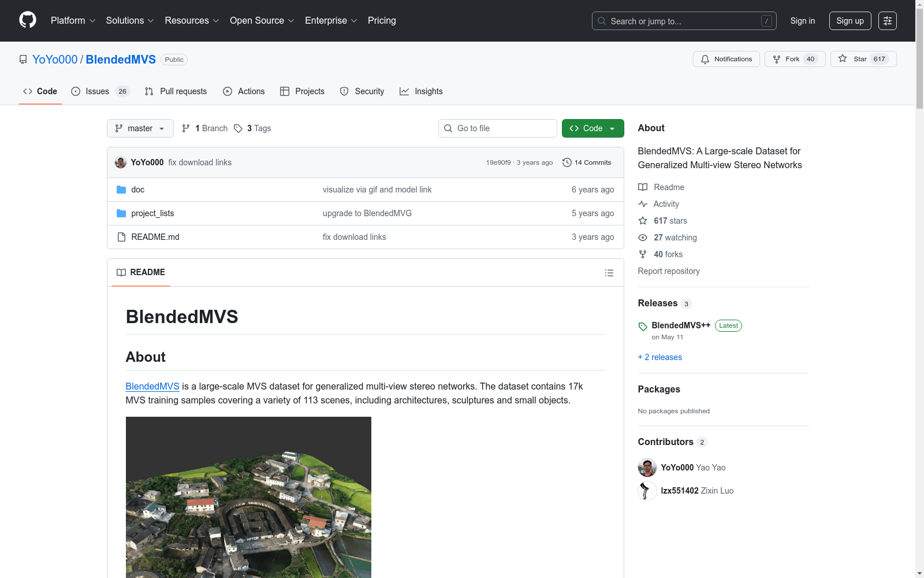
Task: Open the README.md file
Action: [x=155, y=237]
